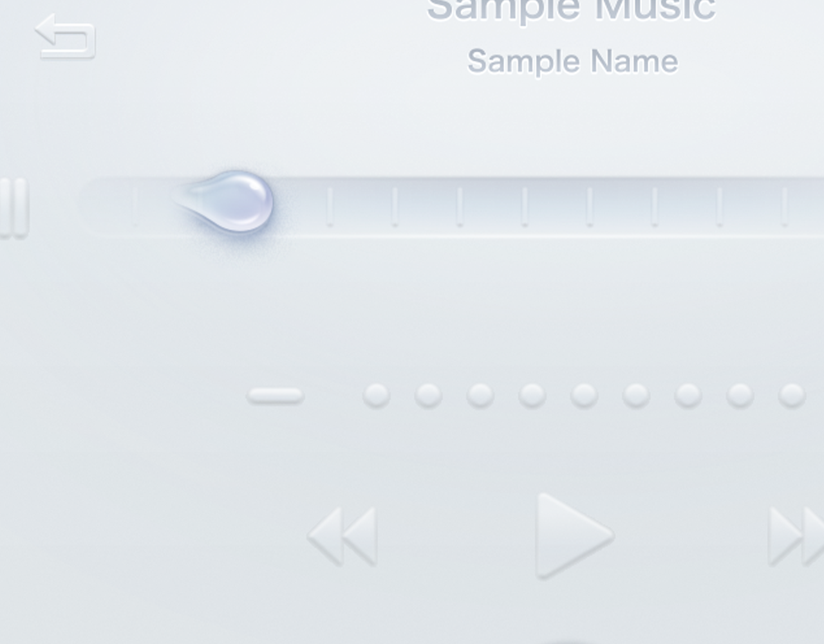Click the minus bar beside the dots
This screenshot has width=824, height=644.
pyautogui.click(x=276, y=396)
